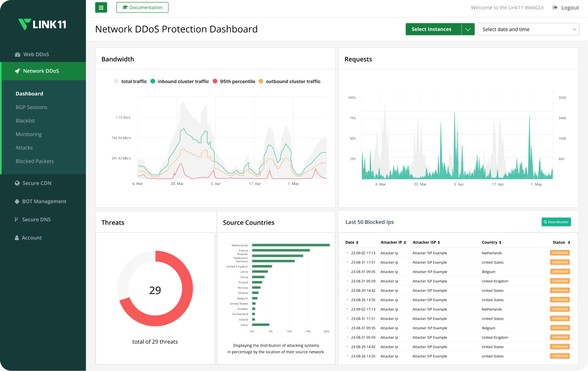Click the Documentation button

pos(142,7)
